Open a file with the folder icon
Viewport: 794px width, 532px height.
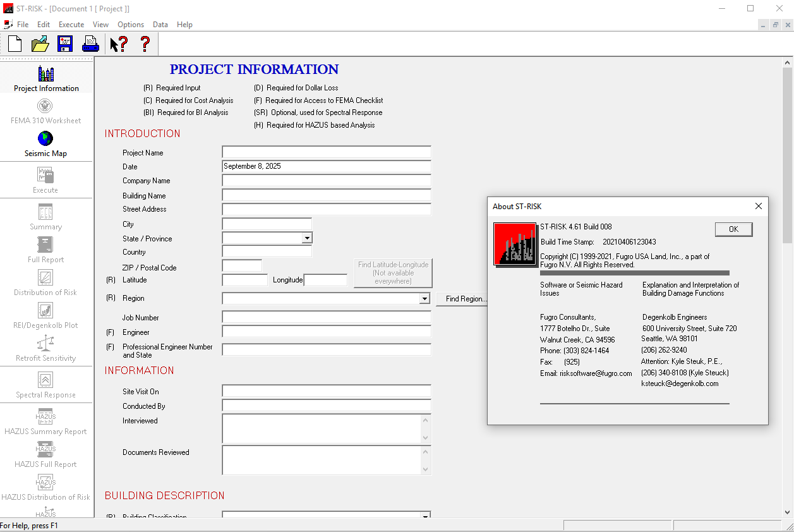click(40, 44)
